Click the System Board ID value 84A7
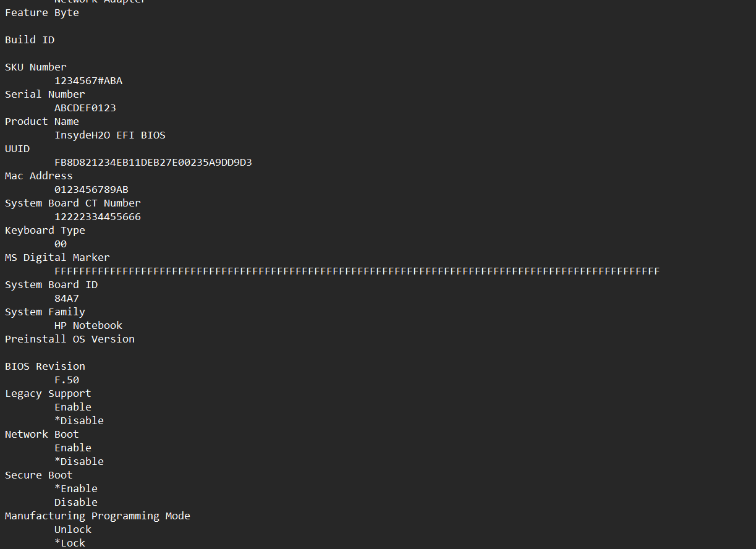Image resolution: width=756 pixels, height=549 pixels. click(x=67, y=298)
